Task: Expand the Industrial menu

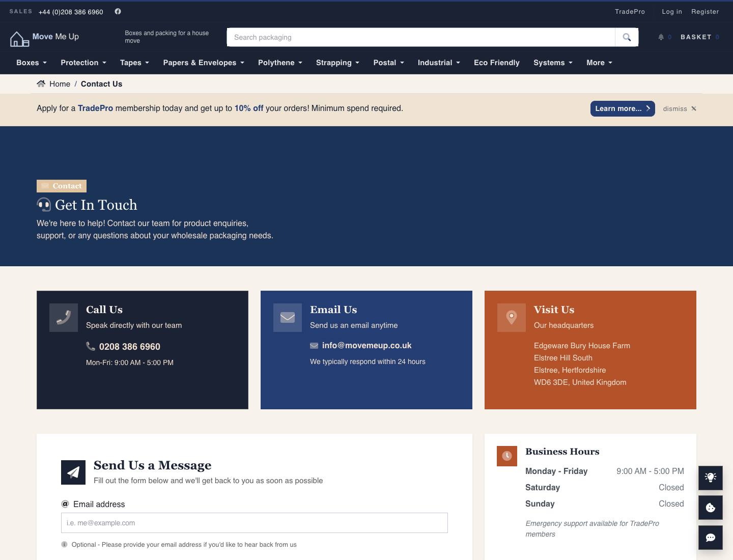Action: (x=439, y=63)
